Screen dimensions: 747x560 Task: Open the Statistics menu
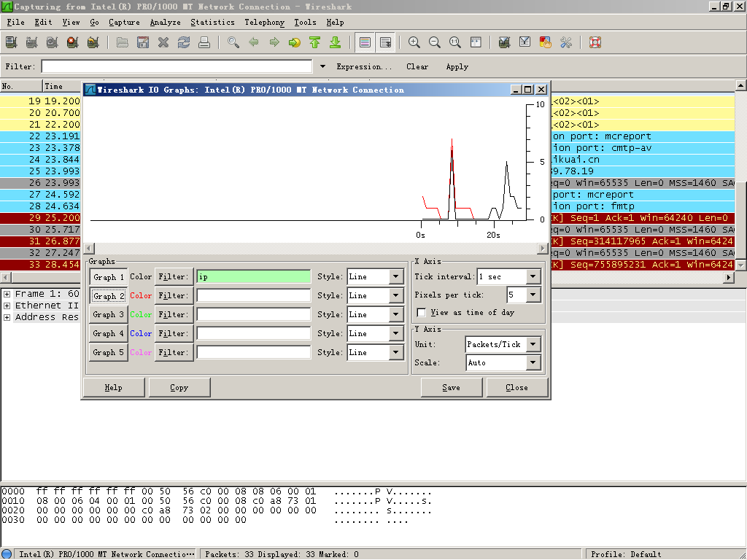click(212, 23)
